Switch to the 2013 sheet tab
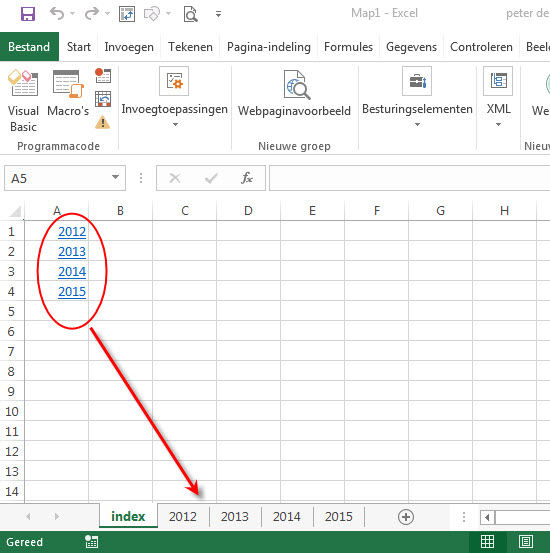This screenshot has height=553, width=550. [235, 517]
